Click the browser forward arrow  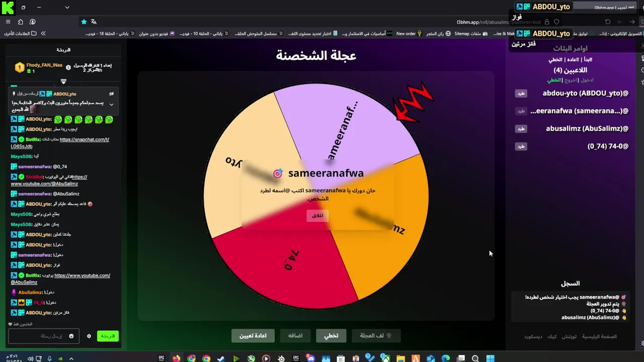coord(620,22)
